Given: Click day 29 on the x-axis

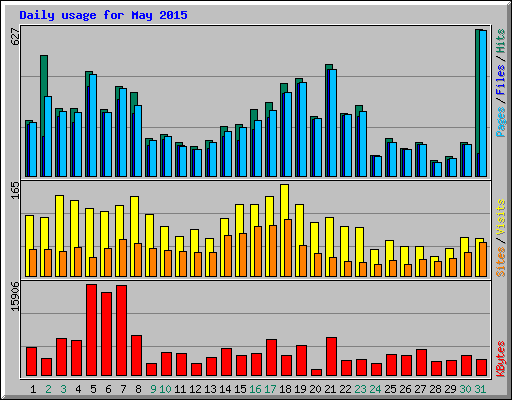Looking at the screenshot, I should [x=450, y=389].
